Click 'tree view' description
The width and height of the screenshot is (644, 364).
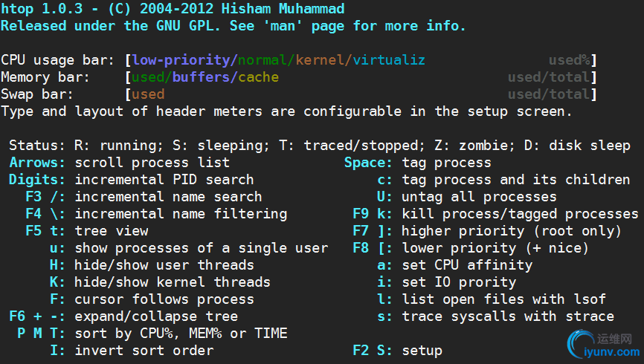pos(112,231)
